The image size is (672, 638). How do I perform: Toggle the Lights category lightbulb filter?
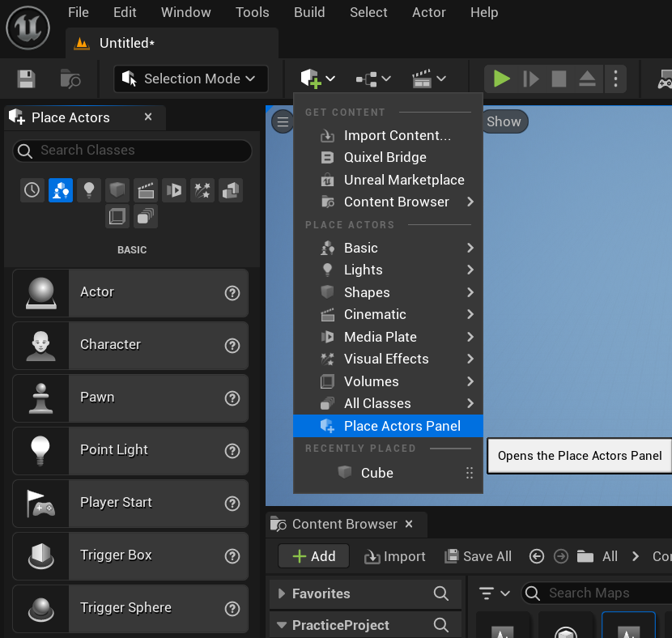[x=89, y=189]
